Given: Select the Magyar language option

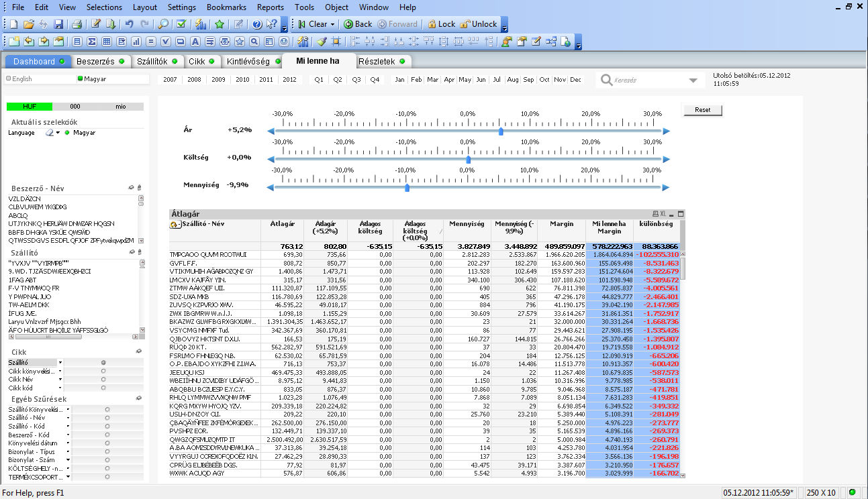Looking at the screenshot, I should (91, 78).
